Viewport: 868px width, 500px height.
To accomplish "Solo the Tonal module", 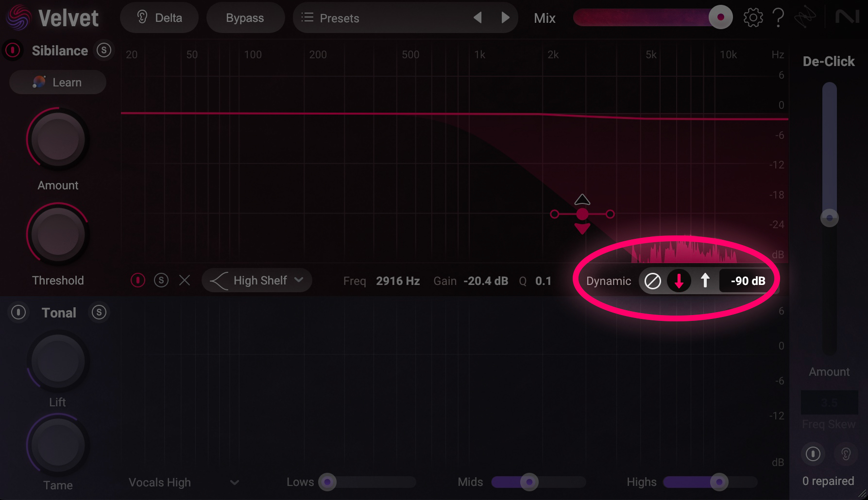I will coord(99,312).
